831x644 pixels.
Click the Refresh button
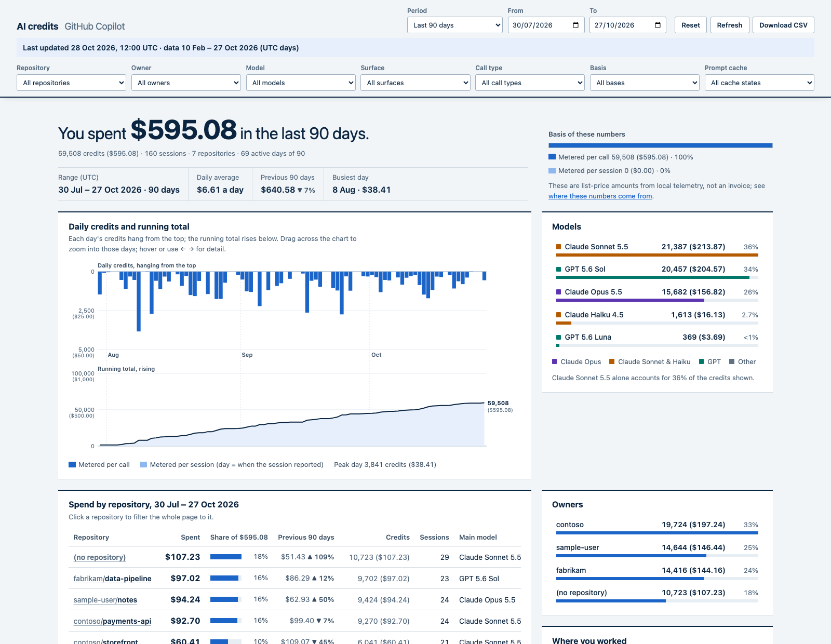click(x=730, y=25)
